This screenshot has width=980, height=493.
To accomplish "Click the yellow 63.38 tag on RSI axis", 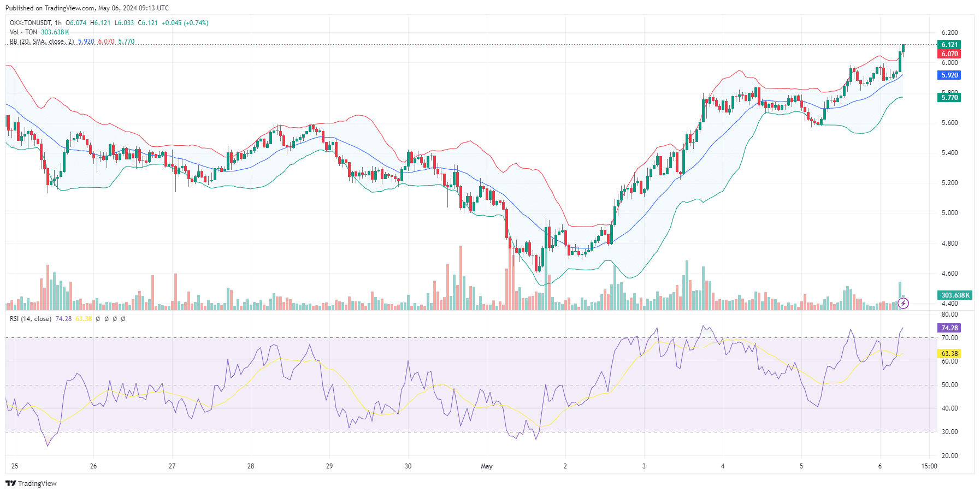I will [949, 354].
